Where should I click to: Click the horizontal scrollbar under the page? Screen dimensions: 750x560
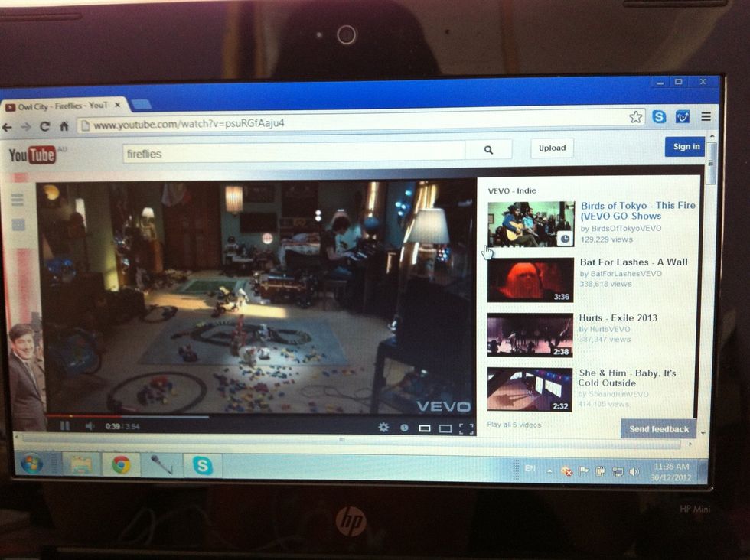(351, 440)
